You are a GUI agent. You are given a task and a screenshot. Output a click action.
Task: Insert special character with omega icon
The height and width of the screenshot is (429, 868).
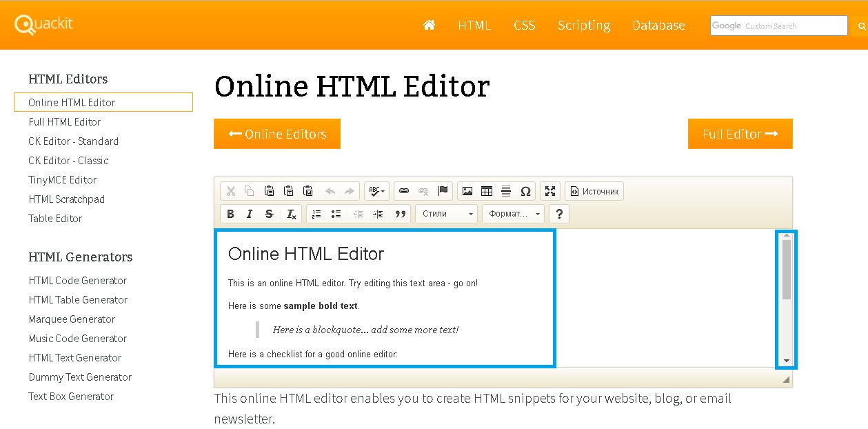point(525,191)
